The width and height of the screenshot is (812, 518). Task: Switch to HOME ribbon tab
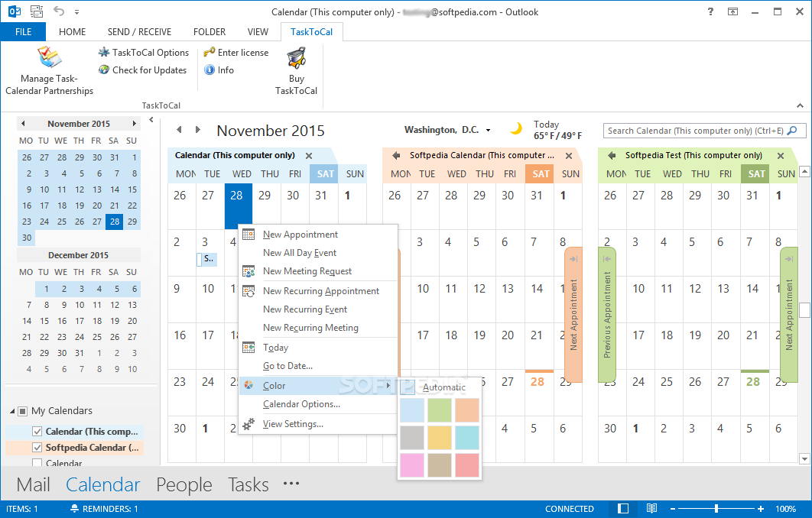[x=72, y=31]
